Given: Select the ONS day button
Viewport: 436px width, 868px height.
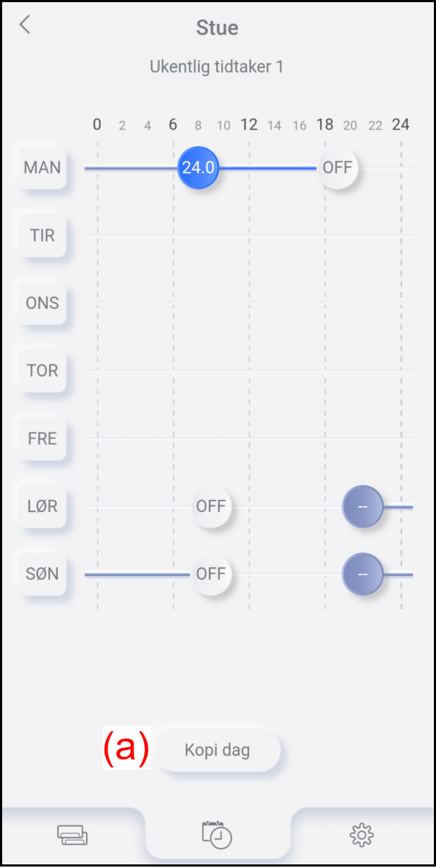Looking at the screenshot, I should (43, 303).
